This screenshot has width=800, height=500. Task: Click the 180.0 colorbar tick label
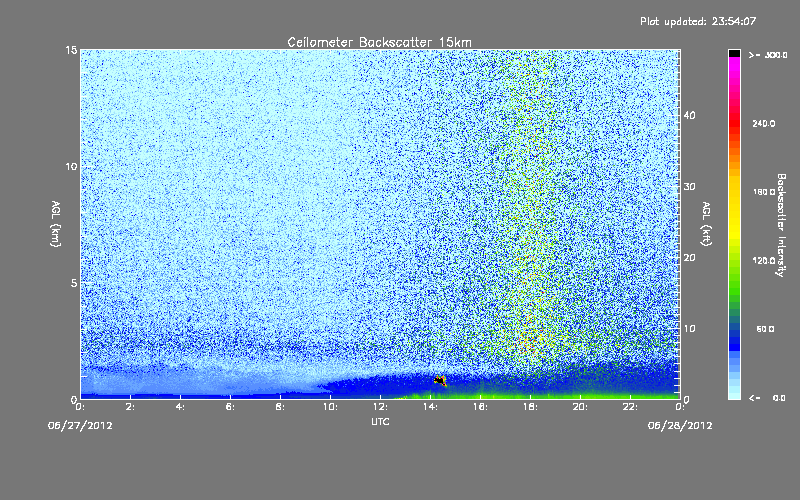click(x=764, y=192)
